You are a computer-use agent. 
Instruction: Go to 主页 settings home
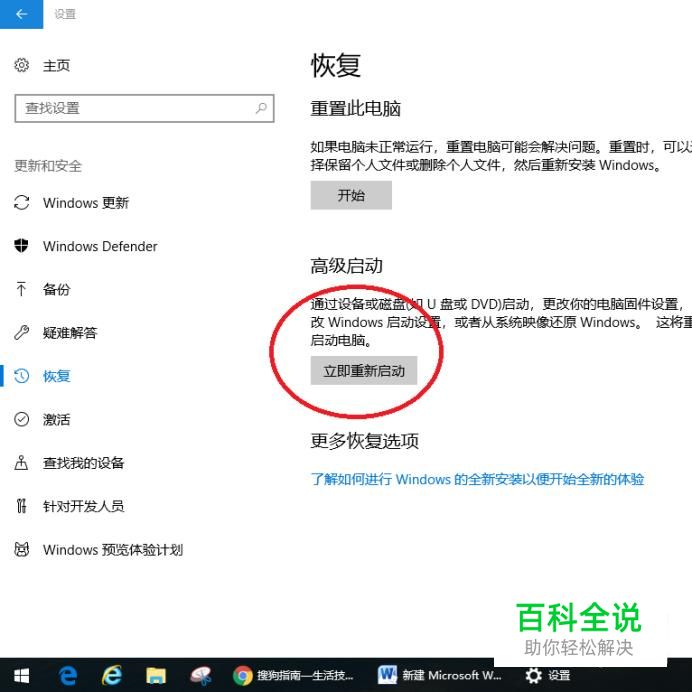pos(56,66)
